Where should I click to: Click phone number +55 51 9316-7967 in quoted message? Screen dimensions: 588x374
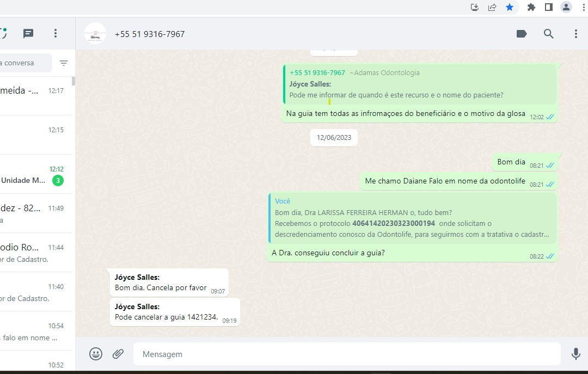click(x=317, y=73)
